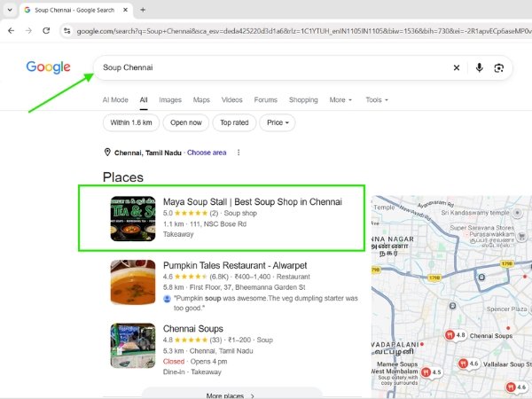Screen dimensions: 532x399
Task: Click the Choose area link
Action: click(x=207, y=153)
